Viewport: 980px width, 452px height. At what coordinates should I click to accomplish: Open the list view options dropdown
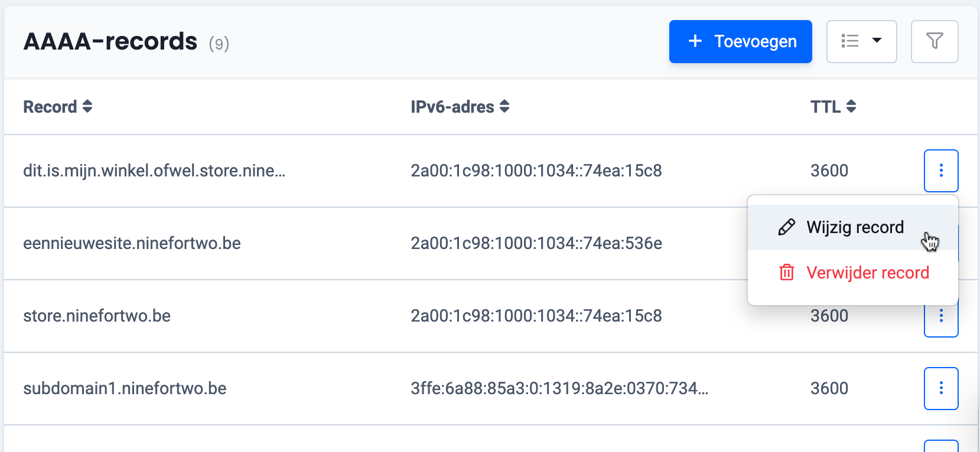tap(861, 41)
